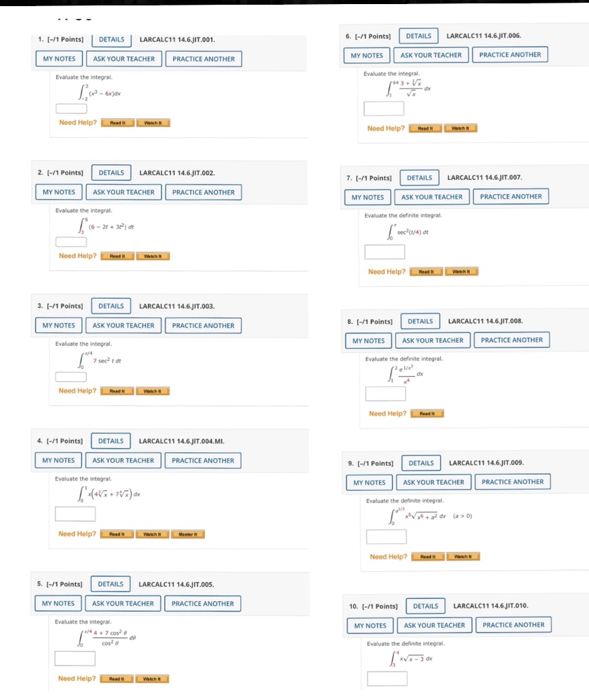Click ASK YOUR TEACHER for problem 9
Screen dimensions: 589x700
[x=434, y=482]
